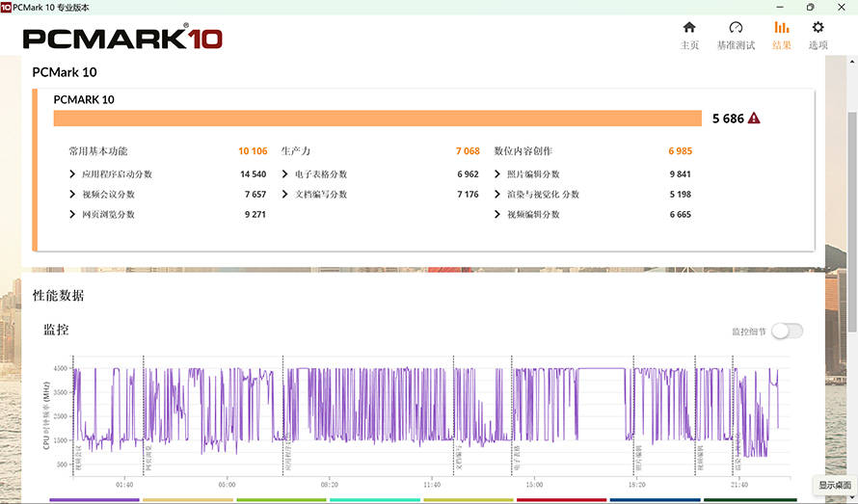This screenshot has height=504, width=858.
Task: Expand 照片编辑分数 row
Action: click(x=497, y=174)
